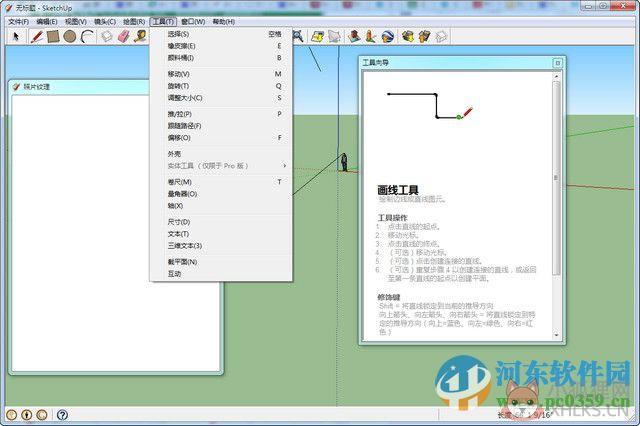Viewport: 640px width, 426px height.
Task: Open the Google Earth globe icon
Action: (388, 36)
